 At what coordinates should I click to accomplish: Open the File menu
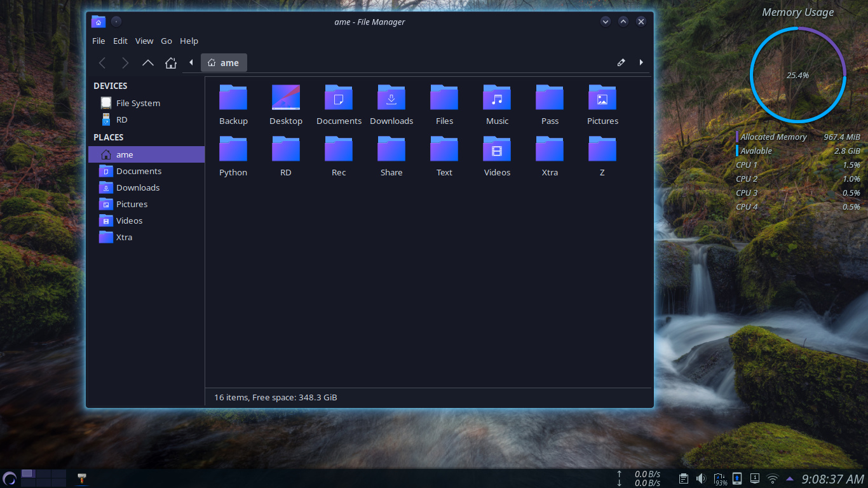point(98,41)
